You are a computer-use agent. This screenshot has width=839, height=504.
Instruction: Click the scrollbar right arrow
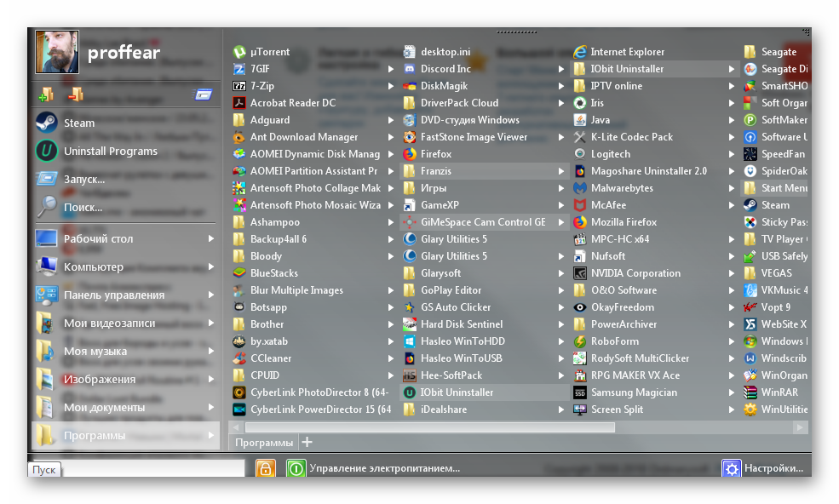(x=801, y=427)
